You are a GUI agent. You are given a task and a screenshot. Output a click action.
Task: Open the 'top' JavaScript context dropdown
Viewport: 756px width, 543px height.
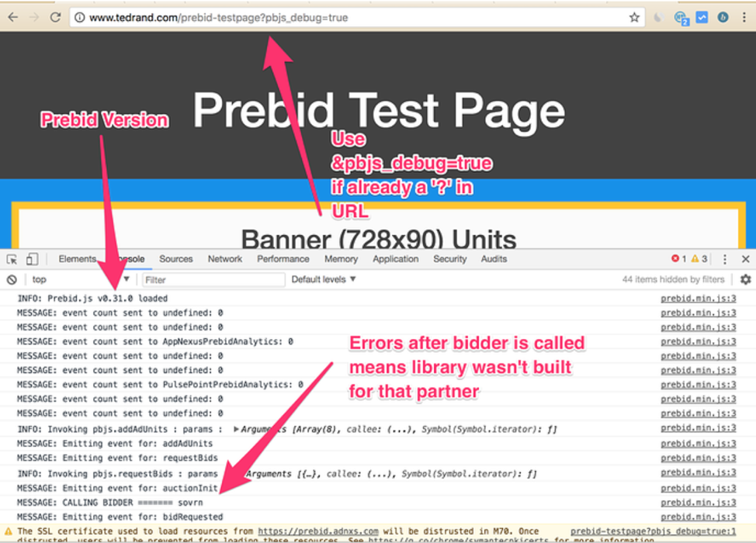[78, 279]
